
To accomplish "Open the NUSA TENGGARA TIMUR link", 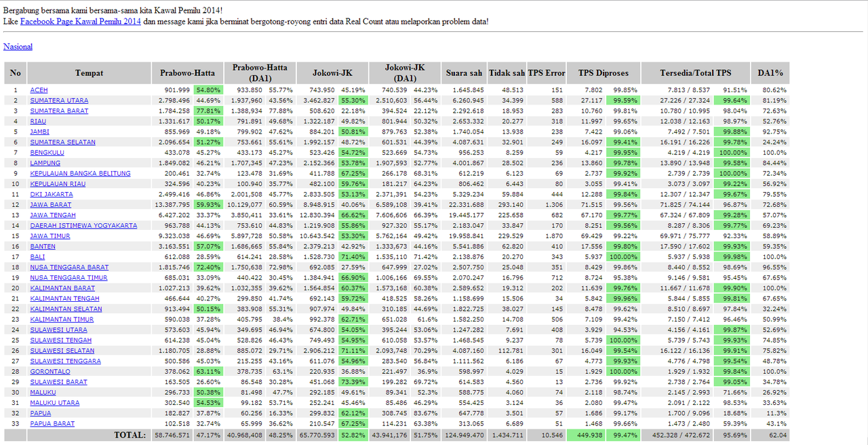I will pyautogui.click(x=68, y=278).
